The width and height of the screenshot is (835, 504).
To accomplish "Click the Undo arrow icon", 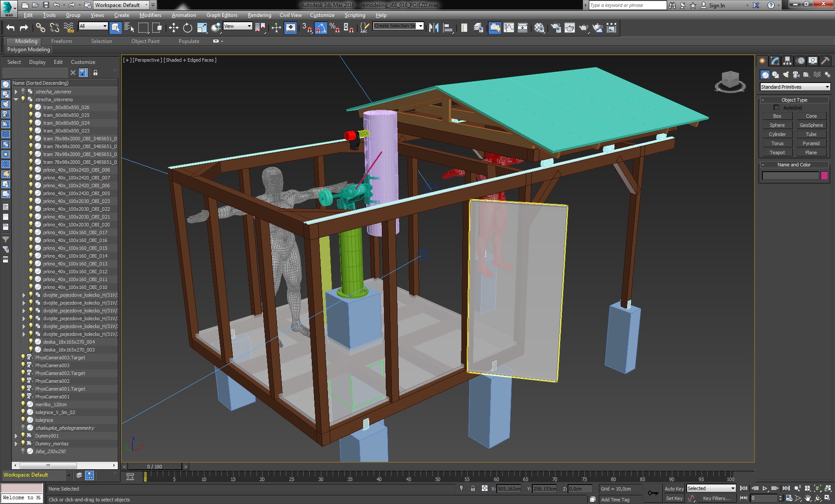I will pyautogui.click(x=10, y=28).
